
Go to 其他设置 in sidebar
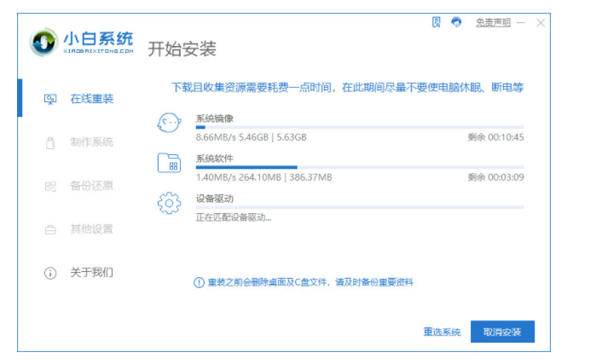click(91, 229)
